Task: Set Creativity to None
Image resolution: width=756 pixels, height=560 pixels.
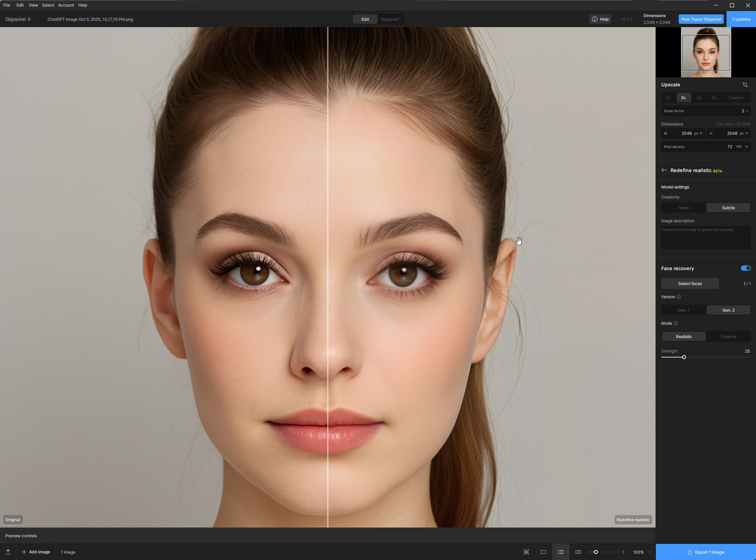Action: (x=683, y=208)
